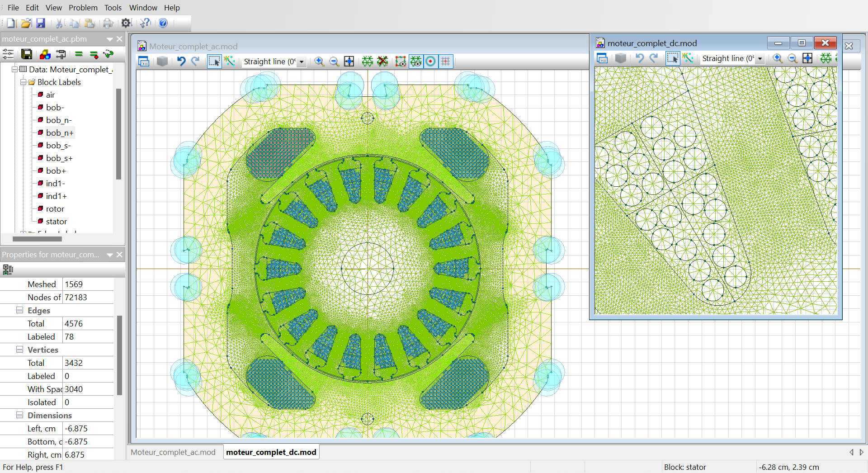
Task: Click Build Mesh icon in ac.mod toolbar
Action: point(368,61)
